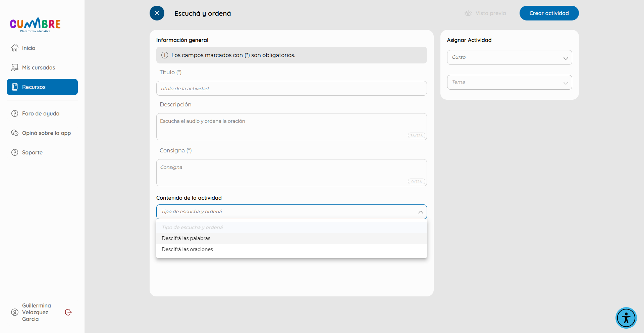
Task: Open the Curso dropdown
Action: pyautogui.click(x=509, y=57)
